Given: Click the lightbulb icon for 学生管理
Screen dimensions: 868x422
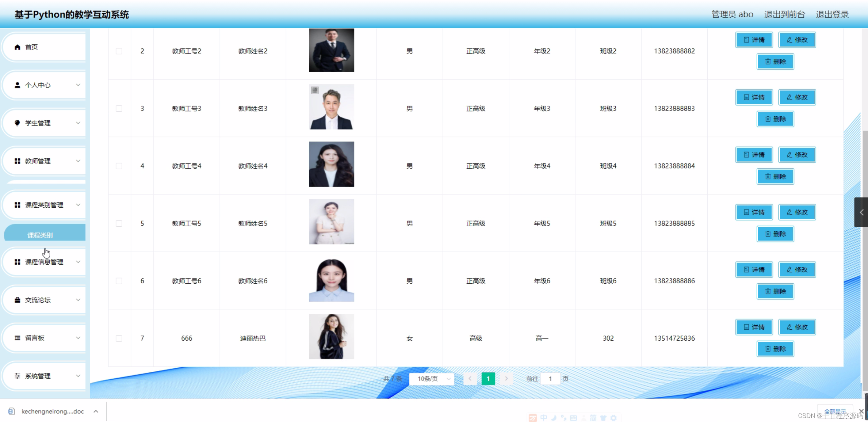Looking at the screenshot, I should [17, 123].
